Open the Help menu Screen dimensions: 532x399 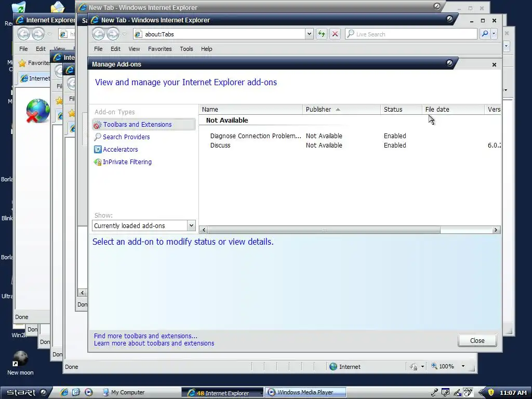[206, 49]
